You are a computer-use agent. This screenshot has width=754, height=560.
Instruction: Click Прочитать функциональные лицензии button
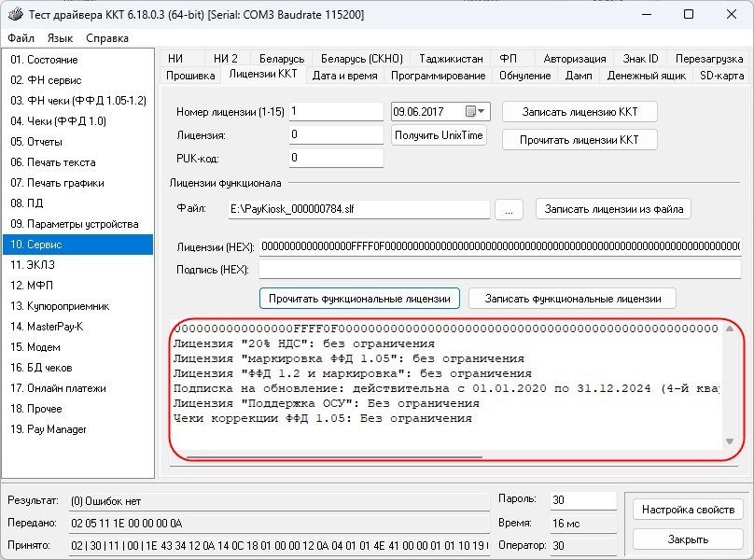point(359,299)
